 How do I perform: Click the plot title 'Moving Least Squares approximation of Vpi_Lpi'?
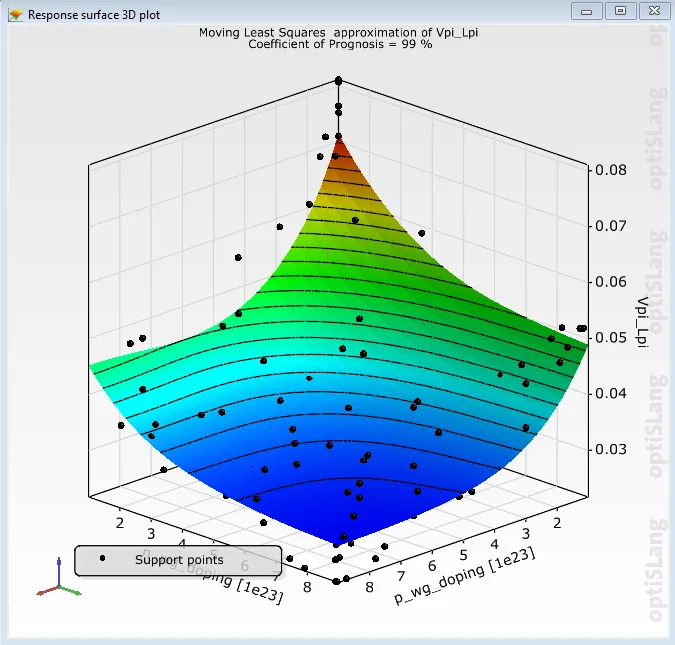[338, 33]
